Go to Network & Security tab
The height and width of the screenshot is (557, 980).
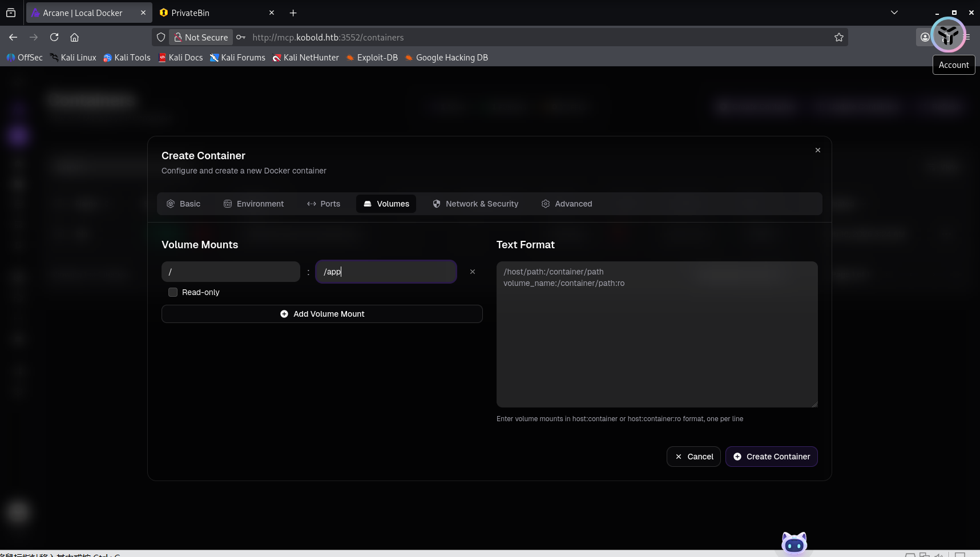click(x=475, y=204)
